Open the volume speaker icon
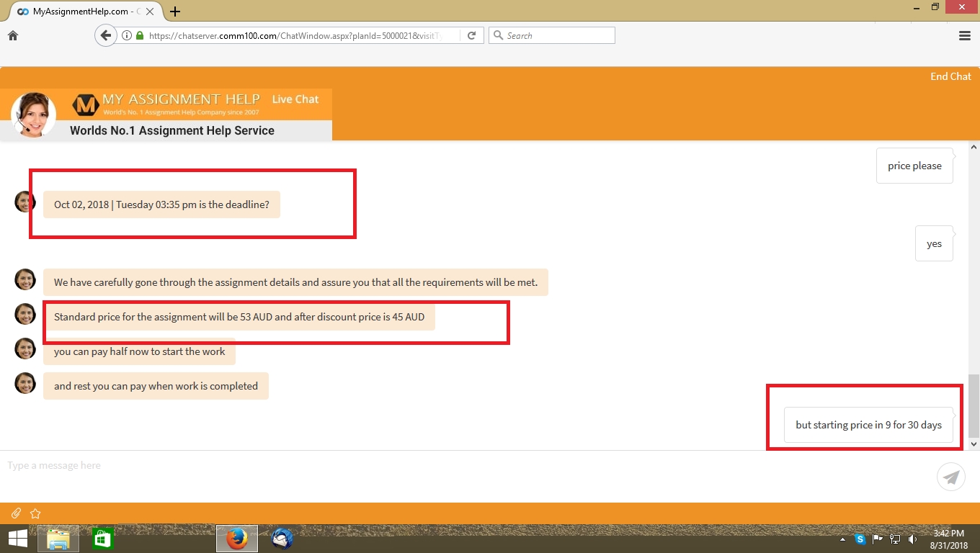The height and width of the screenshot is (553, 980). (x=913, y=539)
